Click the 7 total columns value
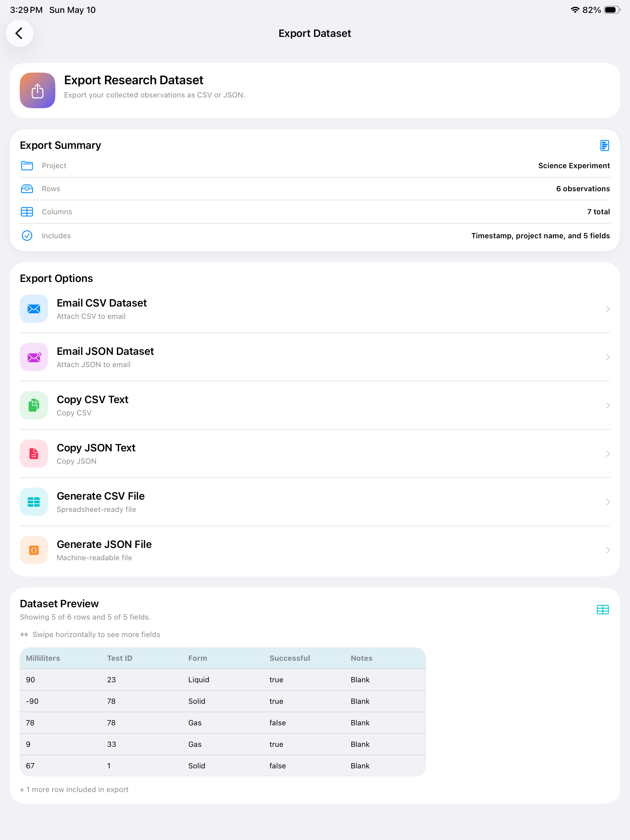The image size is (630, 840). click(598, 212)
